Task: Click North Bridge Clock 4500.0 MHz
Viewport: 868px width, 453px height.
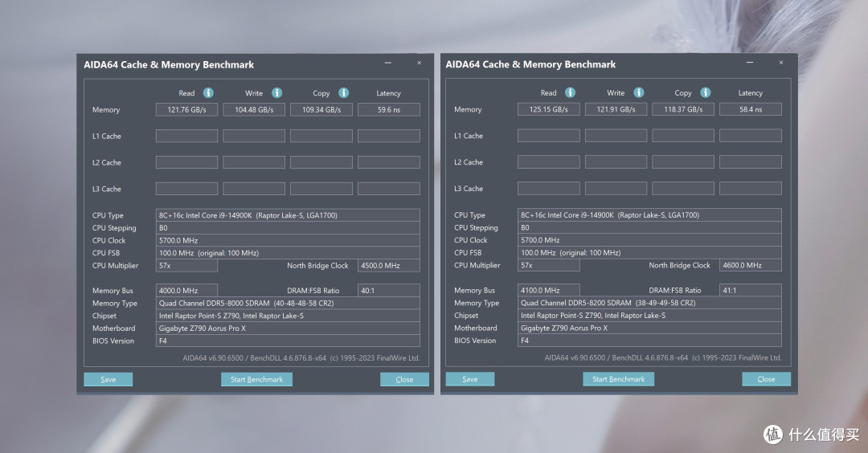Action: (389, 266)
